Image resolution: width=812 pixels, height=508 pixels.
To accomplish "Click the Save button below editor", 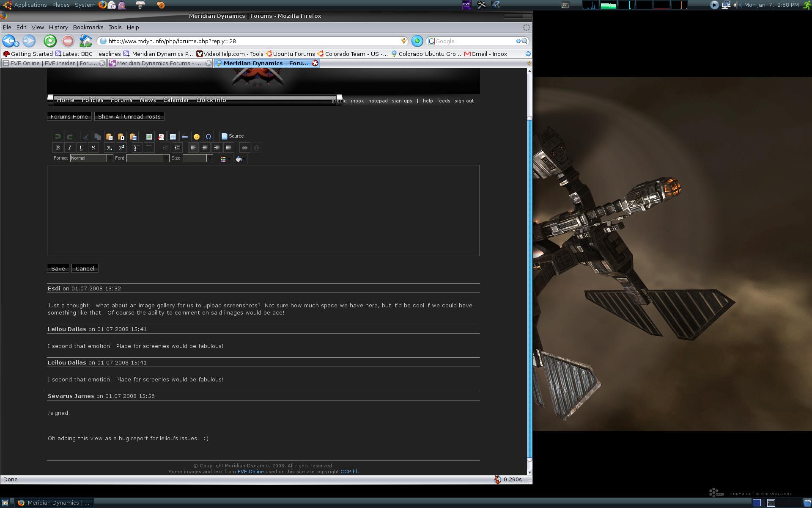I will (x=58, y=268).
